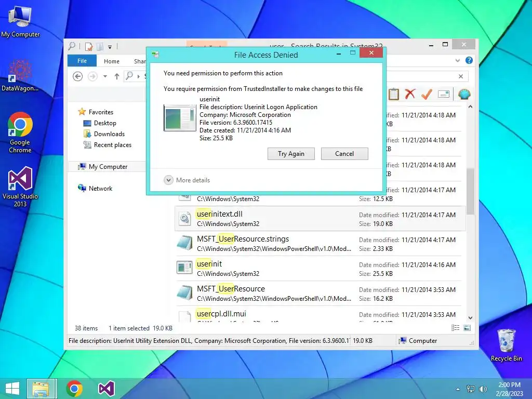532x399 pixels.
Task: Click Cancel in File Access Denied
Action: (344, 154)
